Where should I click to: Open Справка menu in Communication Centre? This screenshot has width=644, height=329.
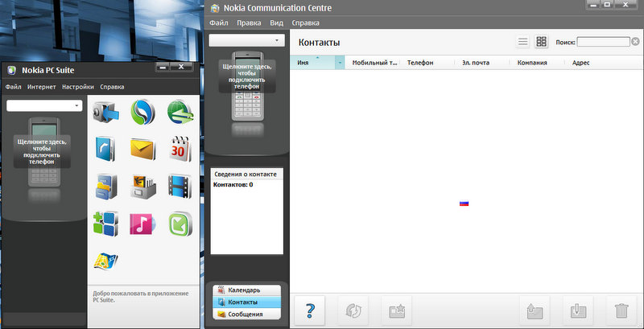pyautogui.click(x=305, y=23)
